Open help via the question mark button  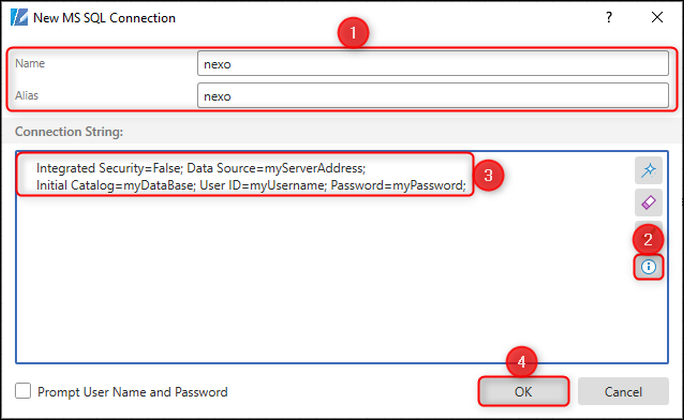609,17
